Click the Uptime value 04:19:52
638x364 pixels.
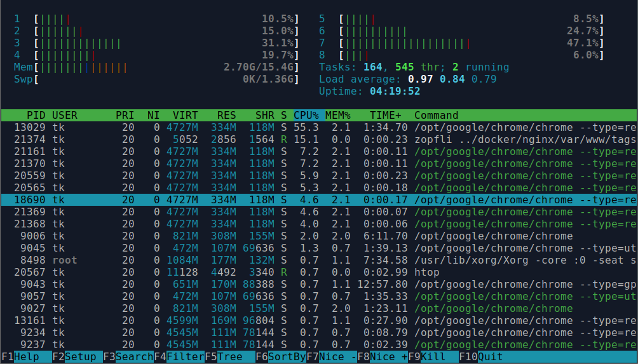click(x=395, y=91)
